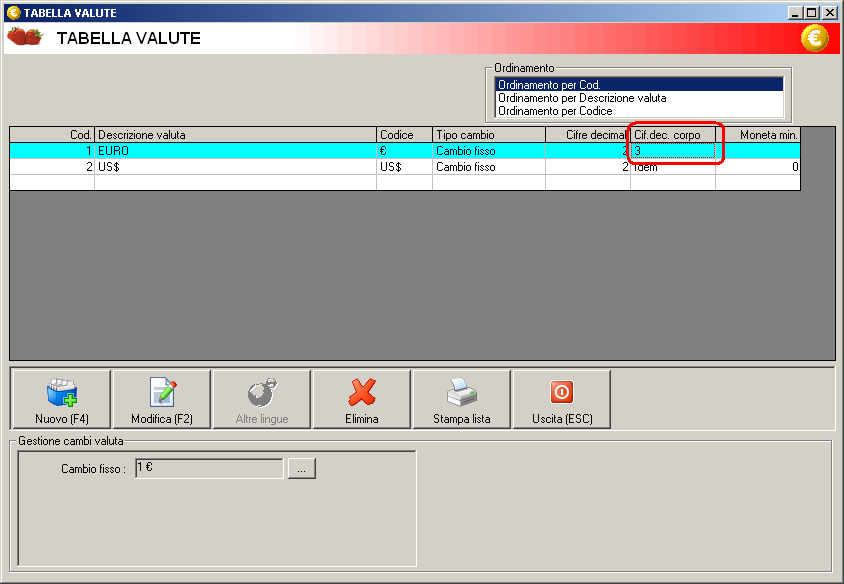The image size is (844, 584).
Task: Click the euro coin icon in the header
Action: point(814,38)
